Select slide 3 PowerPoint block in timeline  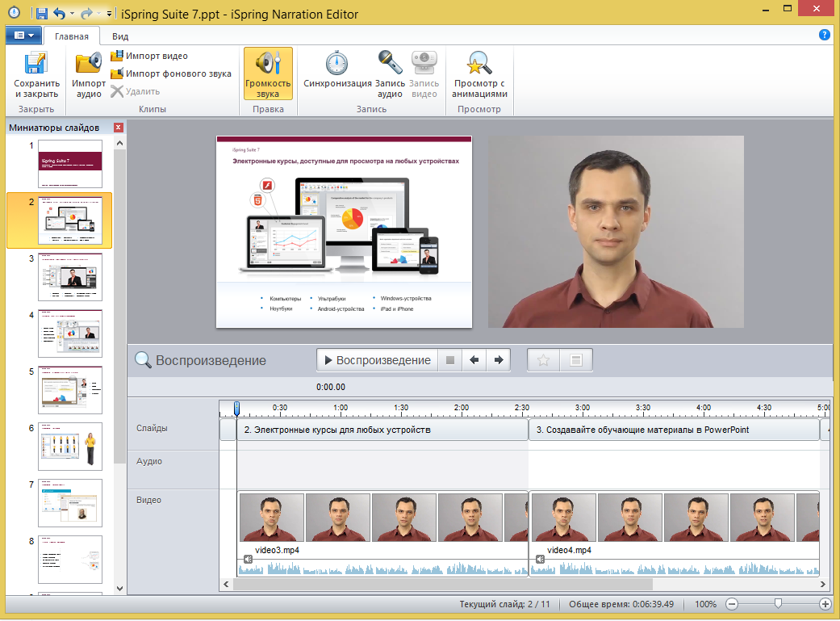click(674, 430)
